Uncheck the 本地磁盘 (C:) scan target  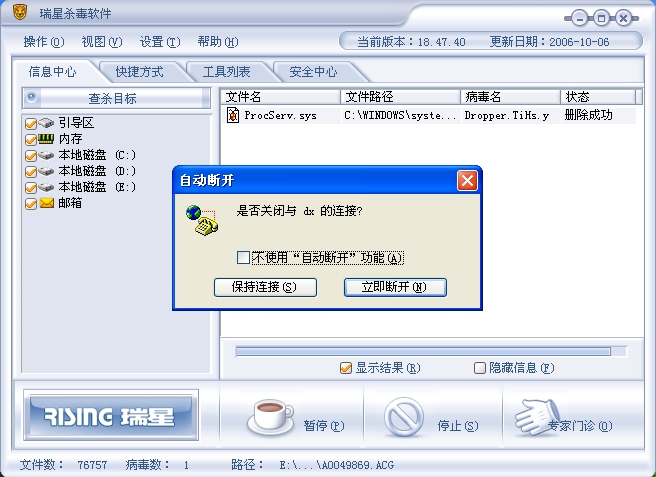coord(31,156)
